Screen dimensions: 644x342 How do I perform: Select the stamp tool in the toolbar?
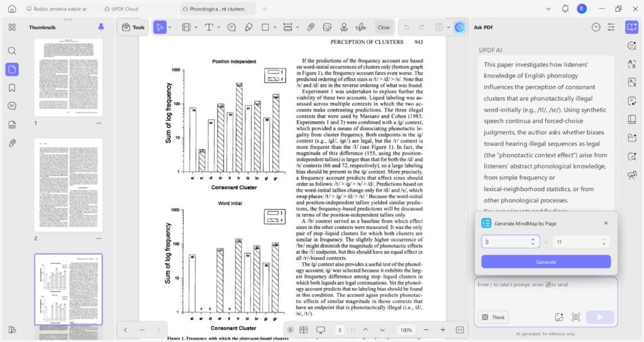tap(344, 27)
